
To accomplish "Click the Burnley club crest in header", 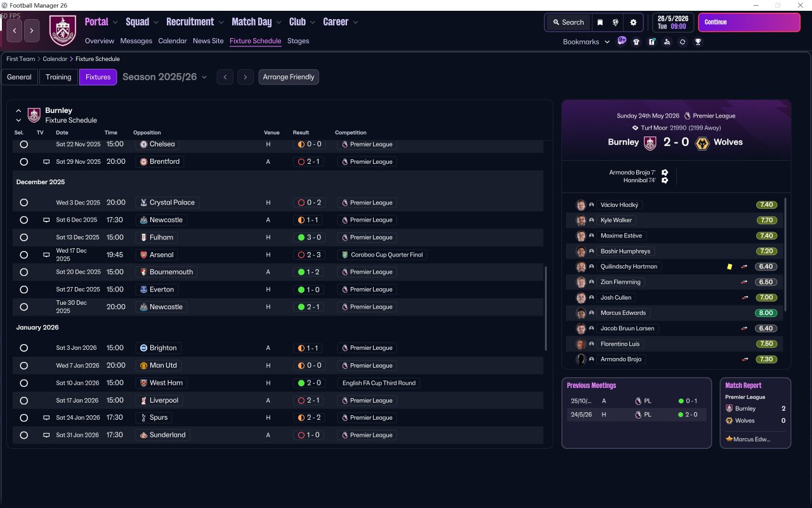I will (62, 30).
